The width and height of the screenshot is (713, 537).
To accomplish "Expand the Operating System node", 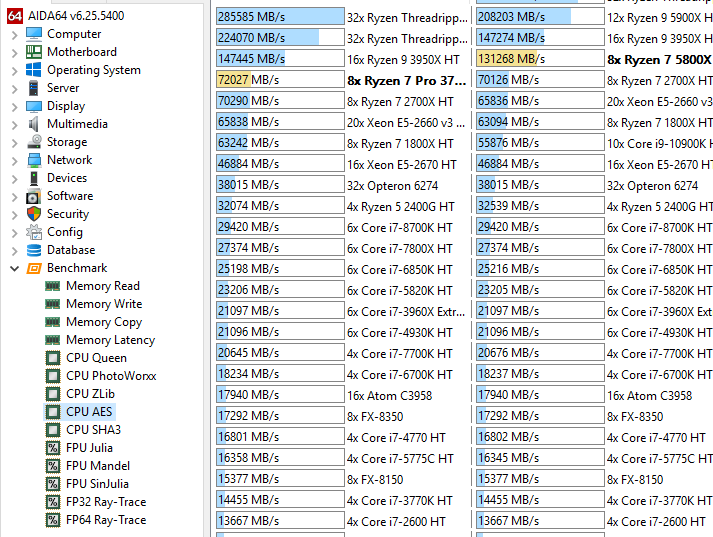I will 15,70.
